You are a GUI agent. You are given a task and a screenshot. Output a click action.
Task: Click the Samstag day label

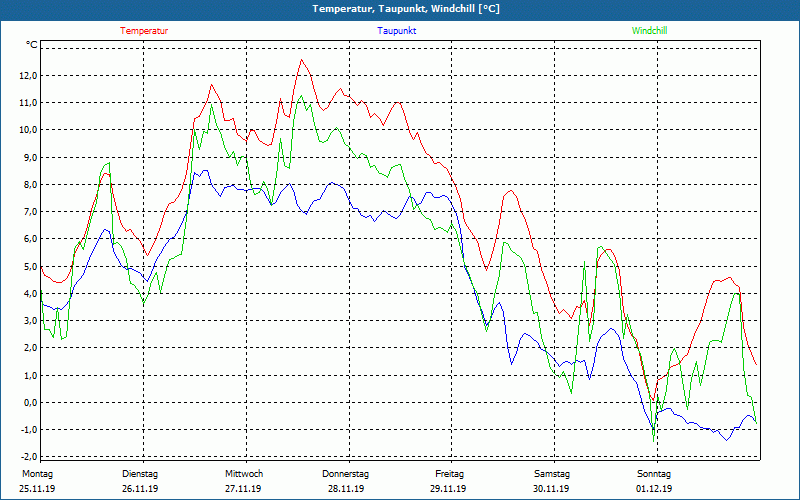(x=552, y=474)
